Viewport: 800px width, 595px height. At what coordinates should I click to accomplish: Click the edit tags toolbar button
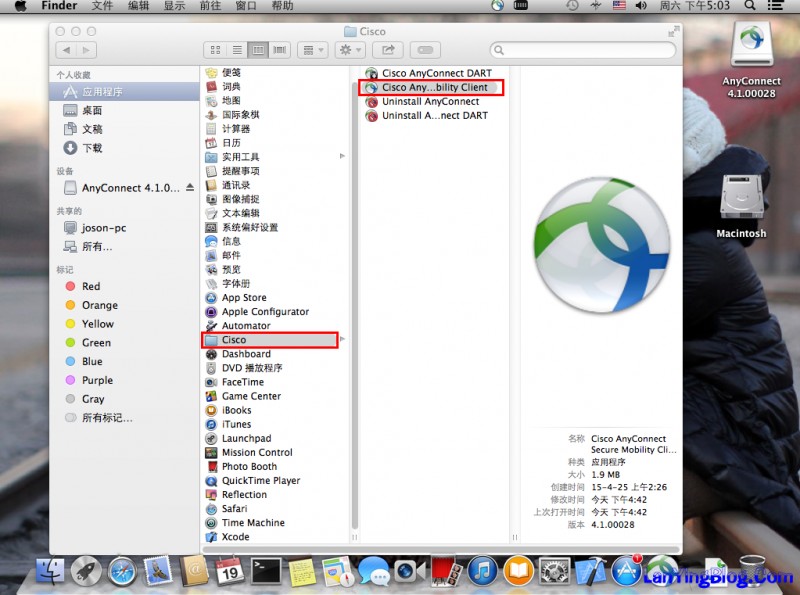tap(426, 50)
